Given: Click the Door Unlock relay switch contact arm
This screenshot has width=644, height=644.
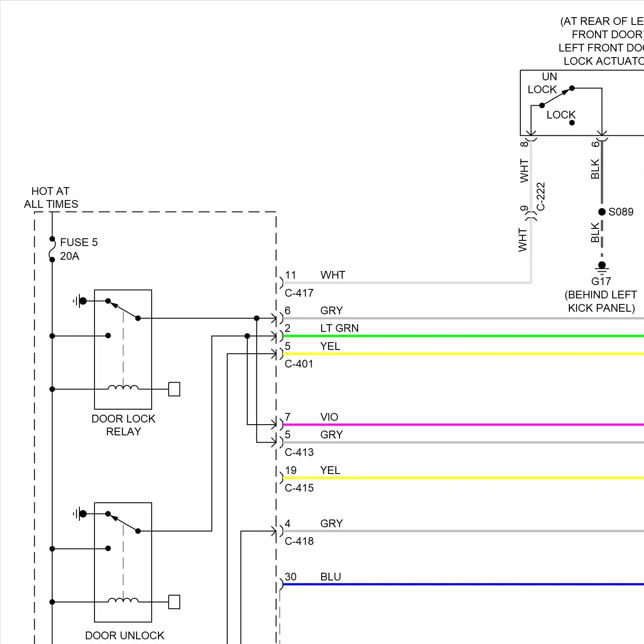Looking at the screenshot, I should (x=123, y=522).
